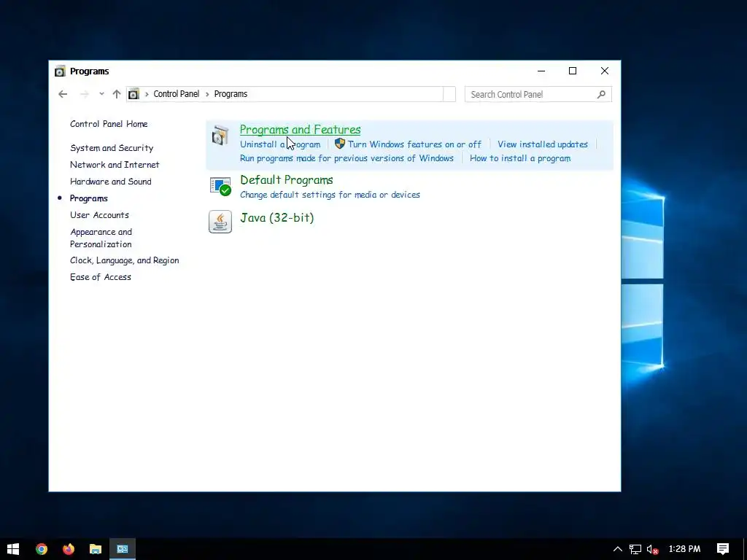Open the Action Center notifications icon
Screen dimensions: 747x560
coord(723,549)
